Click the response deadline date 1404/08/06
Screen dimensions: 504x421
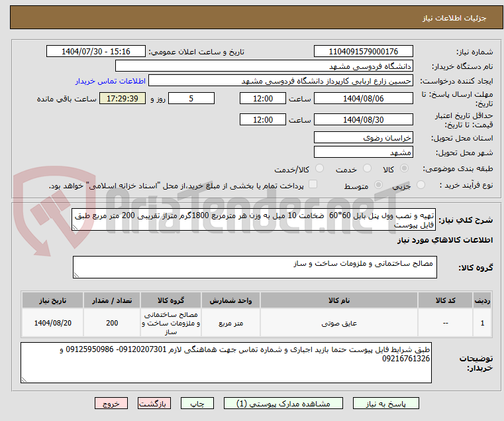363,98
